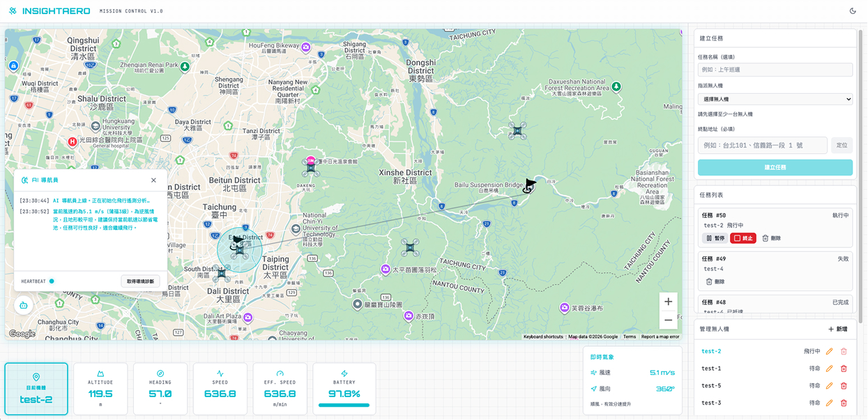
Task: Stop task #50 with 終止
Action: [x=743, y=238]
